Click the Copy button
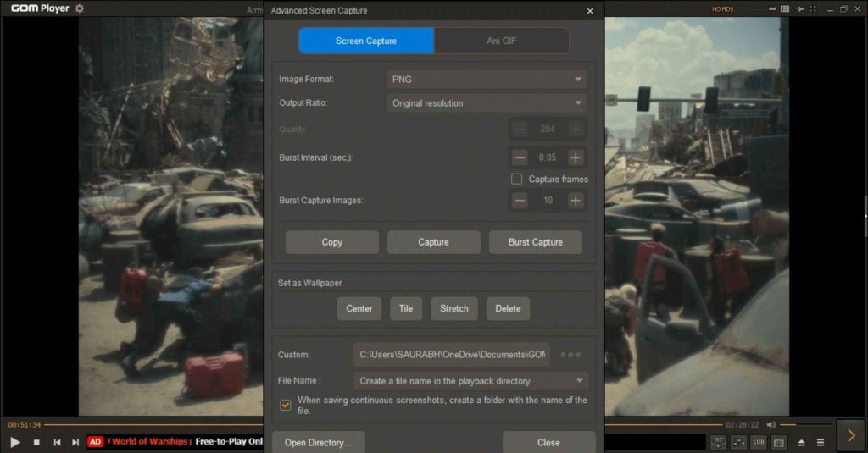The height and width of the screenshot is (453, 868). (332, 242)
